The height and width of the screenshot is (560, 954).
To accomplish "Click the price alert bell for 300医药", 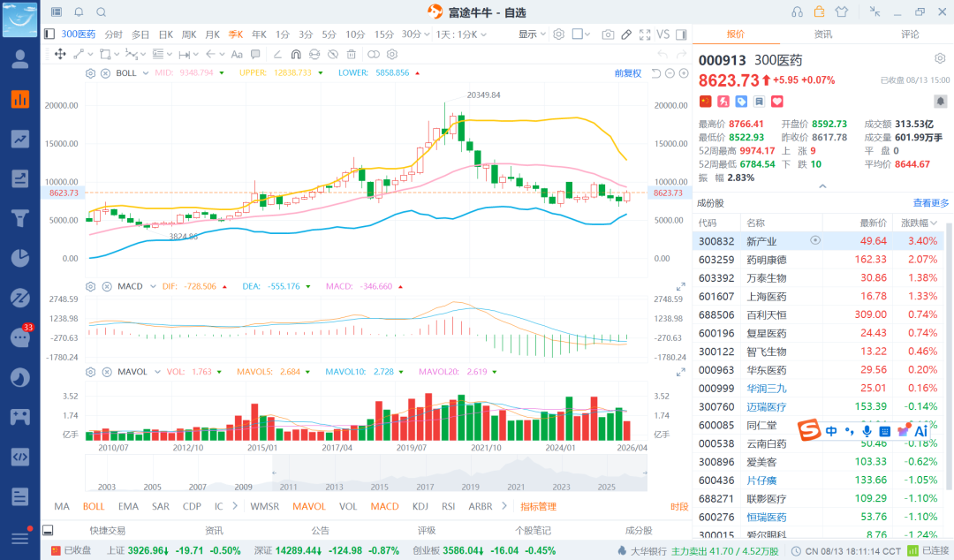I will [x=940, y=101].
